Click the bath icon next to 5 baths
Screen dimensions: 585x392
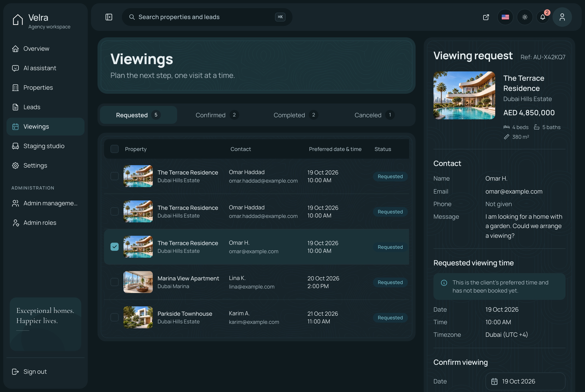tap(536, 127)
